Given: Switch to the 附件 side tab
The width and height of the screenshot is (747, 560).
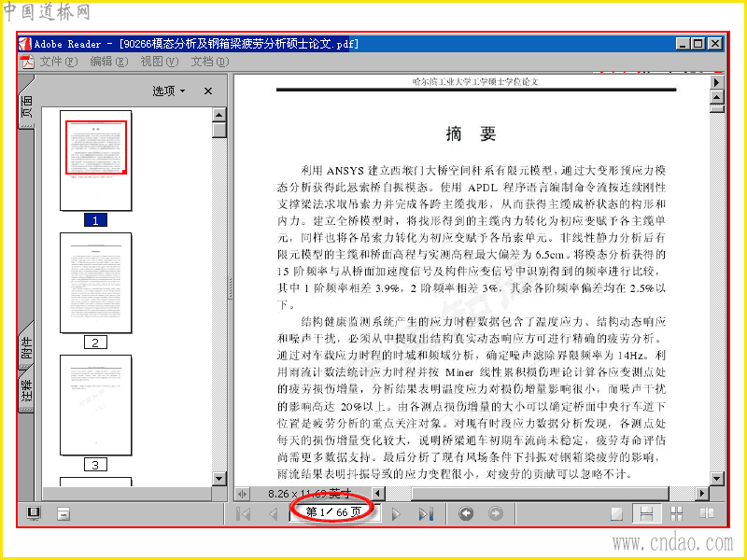Looking at the screenshot, I should pyautogui.click(x=27, y=347).
